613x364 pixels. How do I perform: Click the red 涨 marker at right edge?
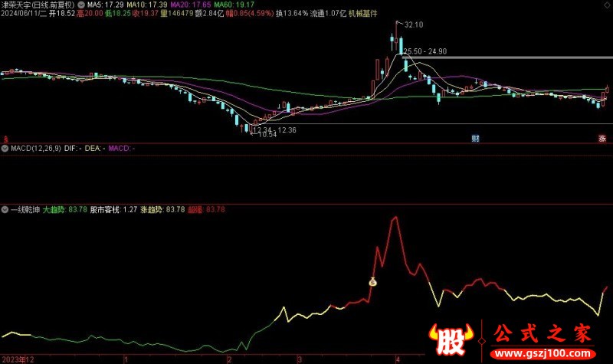(x=602, y=139)
